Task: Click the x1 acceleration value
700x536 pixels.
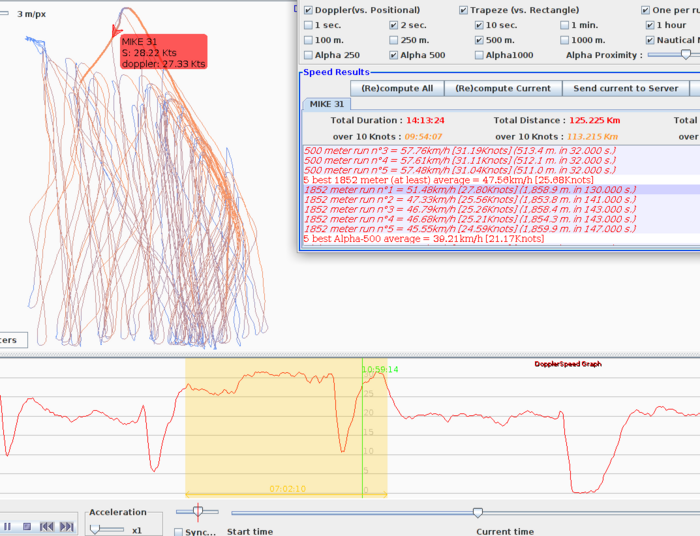Action: [137, 530]
